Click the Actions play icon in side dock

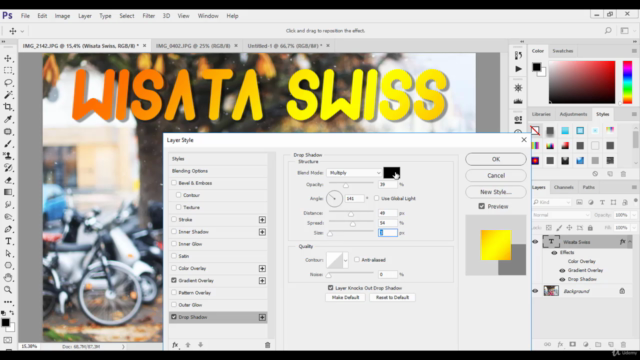pos(518,69)
